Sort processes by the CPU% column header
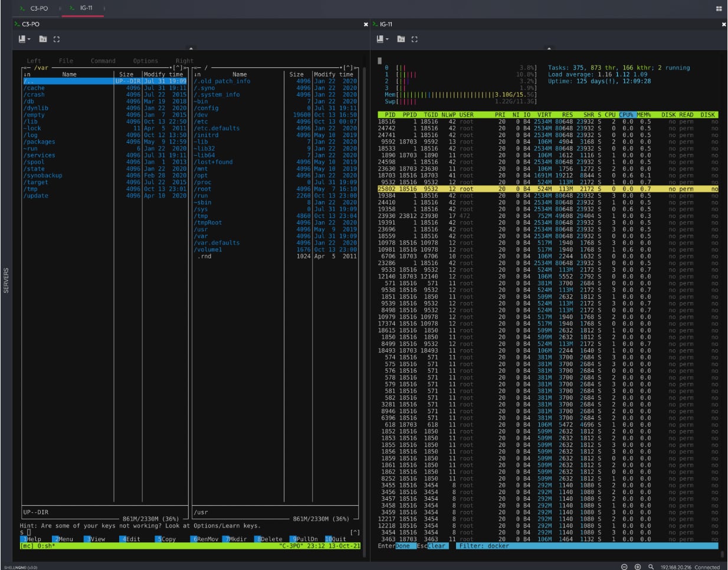 pyautogui.click(x=627, y=114)
